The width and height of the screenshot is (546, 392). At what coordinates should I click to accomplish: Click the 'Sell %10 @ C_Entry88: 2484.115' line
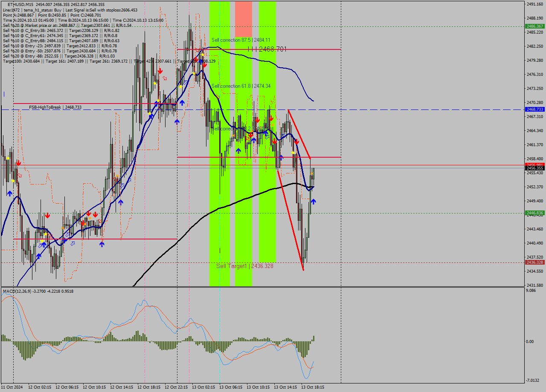tap(61, 40)
